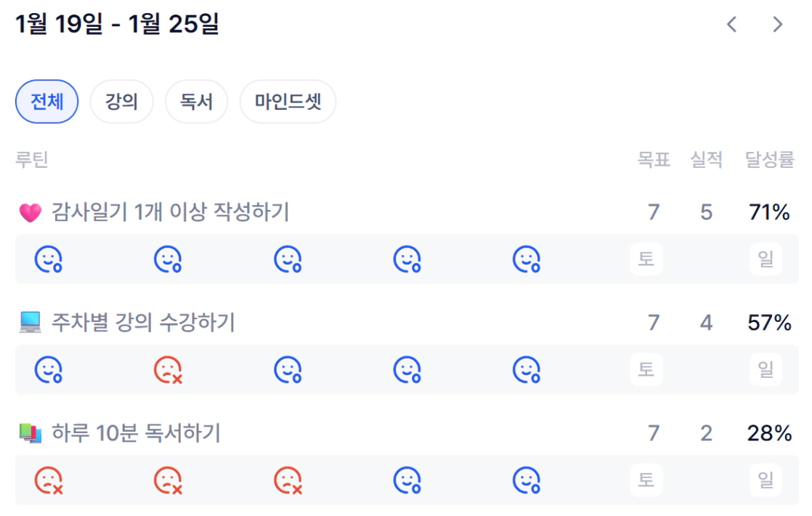Click 토 button in 감사일기 row
This screenshot has width=812, height=516.
646,259
